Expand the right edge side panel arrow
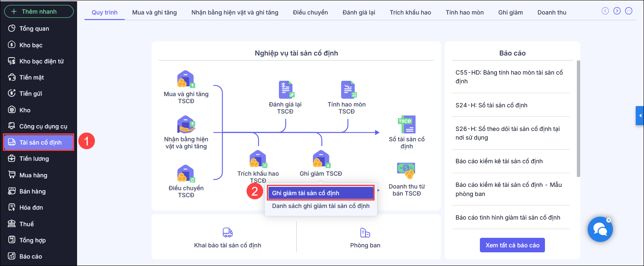Image resolution: width=644 pixels, height=266 pixels. point(640,115)
